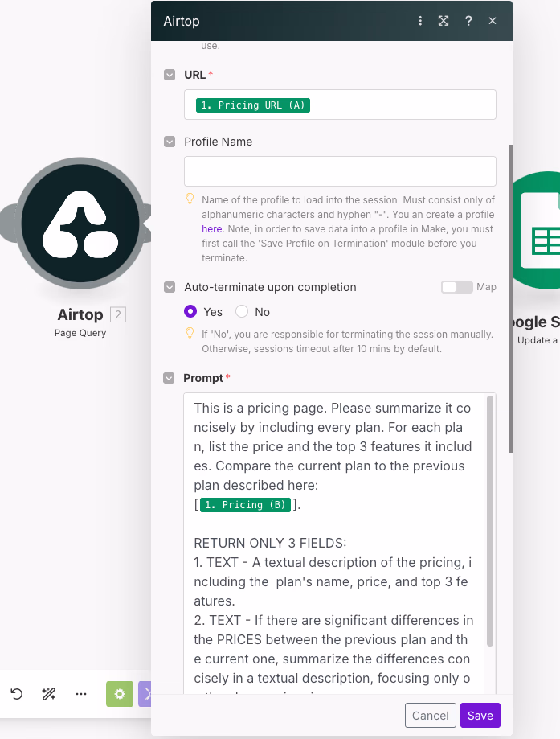Screen dimensions: 560x739
Task: Select Yes for auto-terminate
Action: 190,311
